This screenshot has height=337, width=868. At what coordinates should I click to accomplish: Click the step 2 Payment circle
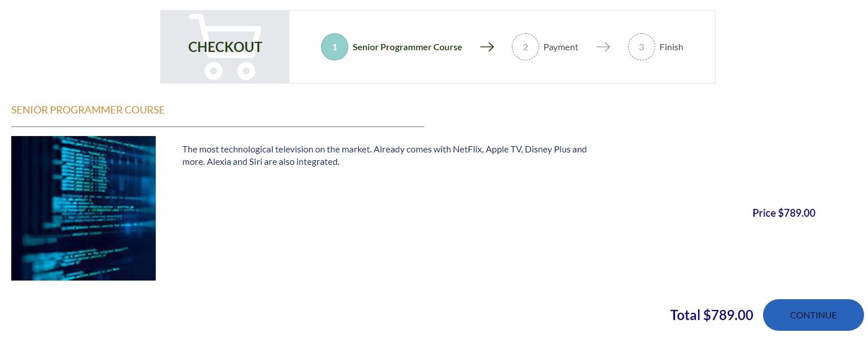tap(525, 47)
